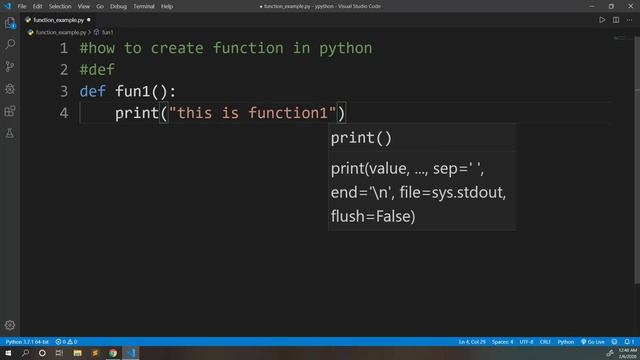Screen dimensions: 640x360
Task: Open Sublime Text from the taskbar
Action: click(x=95, y=353)
